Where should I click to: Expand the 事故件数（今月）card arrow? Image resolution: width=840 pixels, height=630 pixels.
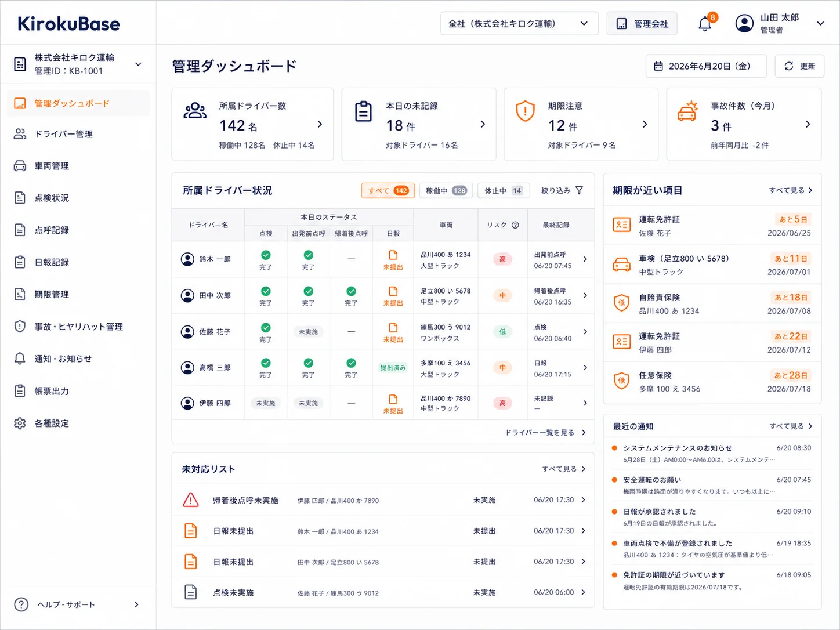click(808, 124)
